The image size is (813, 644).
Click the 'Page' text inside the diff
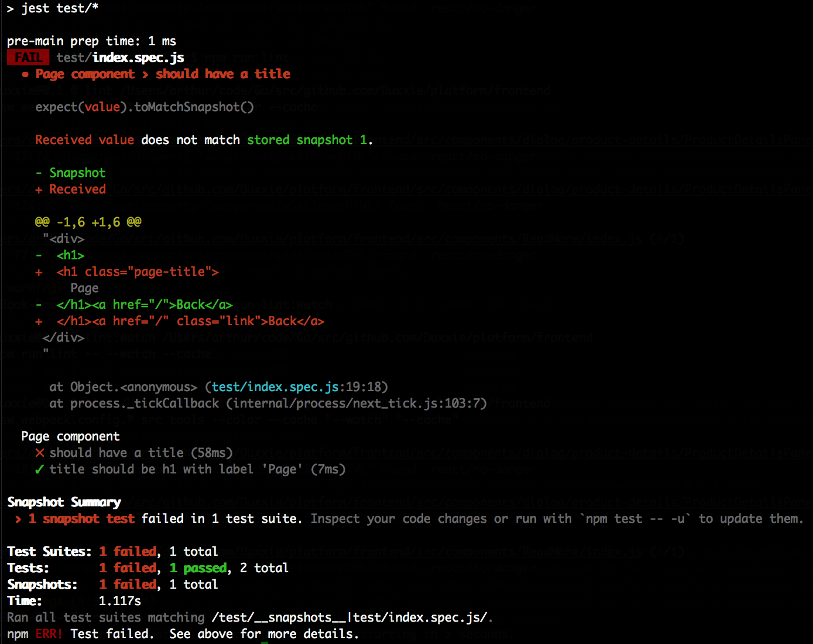click(x=85, y=288)
